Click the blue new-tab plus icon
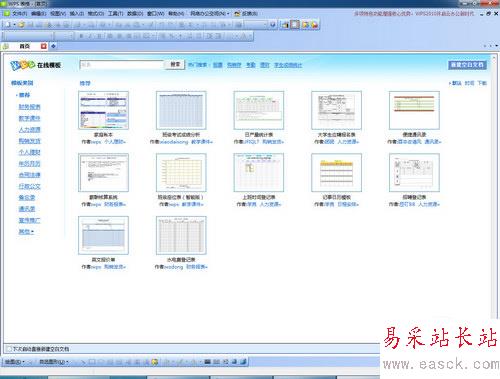This screenshot has width=500, height=379. click(53, 46)
